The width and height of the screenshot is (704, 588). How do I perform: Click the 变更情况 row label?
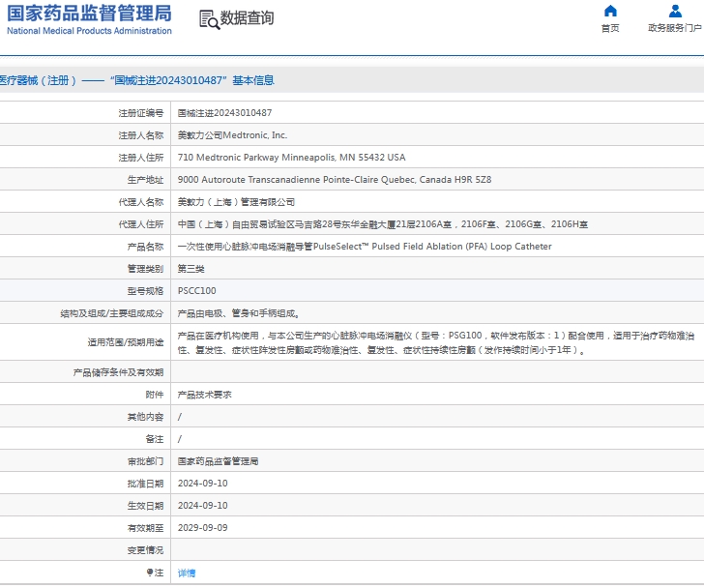(x=145, y=550)
